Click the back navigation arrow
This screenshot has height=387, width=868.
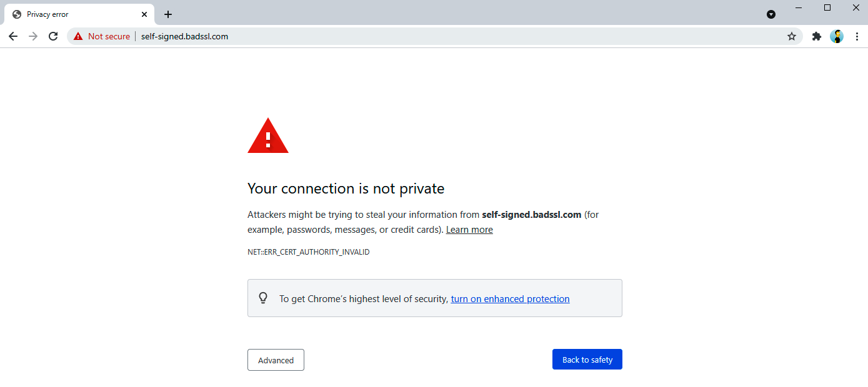coord(13,36)
